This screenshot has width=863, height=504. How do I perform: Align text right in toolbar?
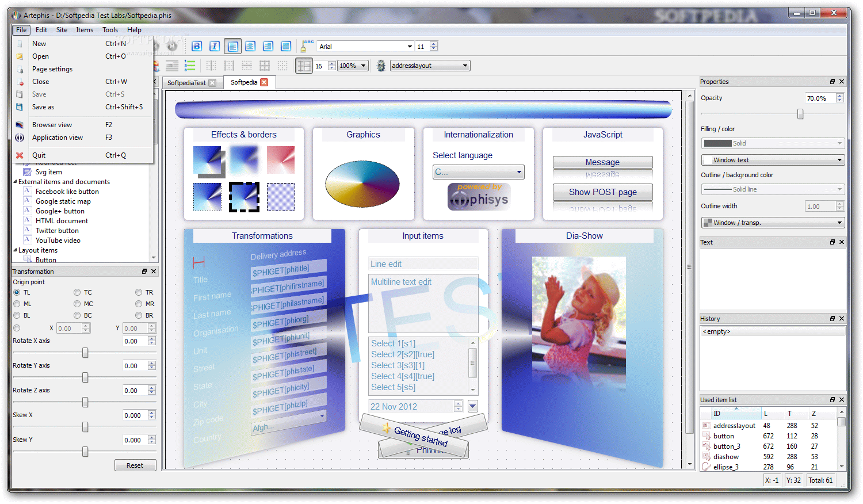click(x=268, y=47)
